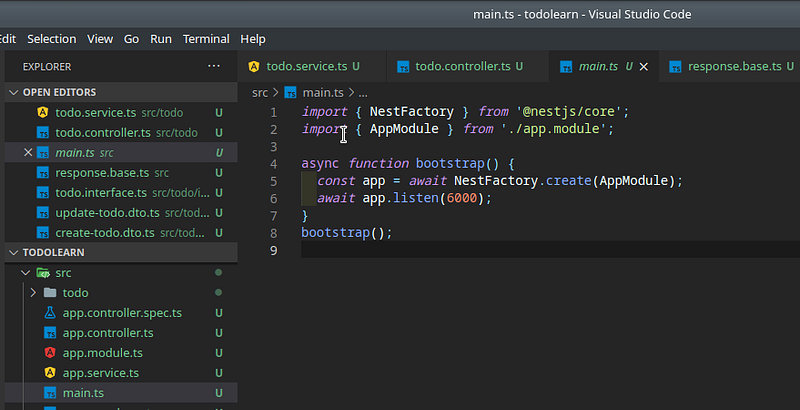This screenshot has width=800, height=410.
Task: Open the breadcrumb ellipsis symbol dropdown
Action: tap(363, 93)
